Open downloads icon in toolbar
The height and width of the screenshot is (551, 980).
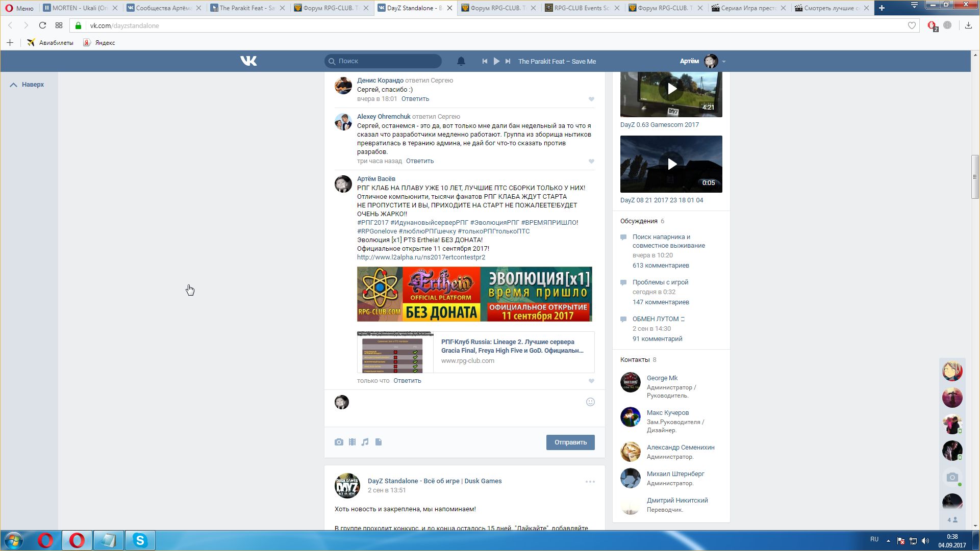968,25
